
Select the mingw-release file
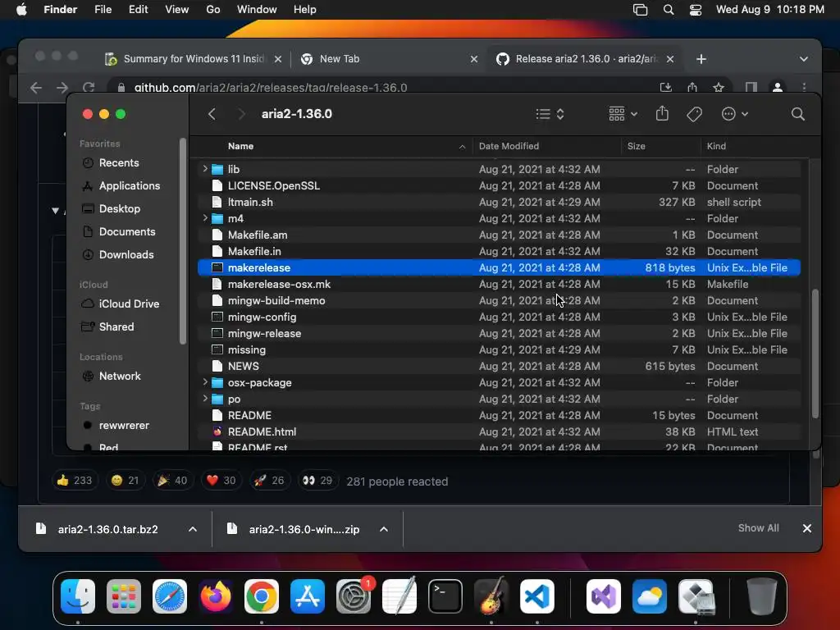[499, 333]
